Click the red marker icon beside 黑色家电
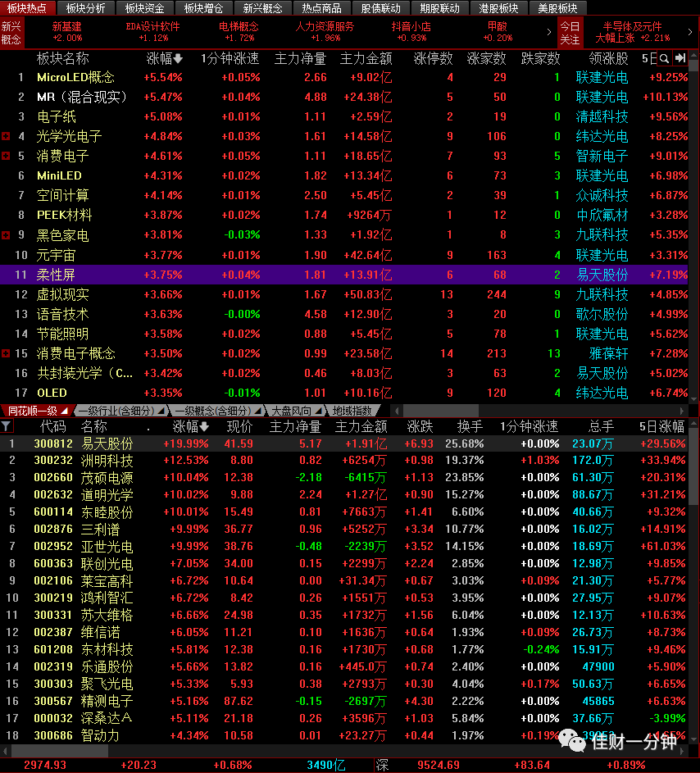700x773 pixels. (6, 235)
